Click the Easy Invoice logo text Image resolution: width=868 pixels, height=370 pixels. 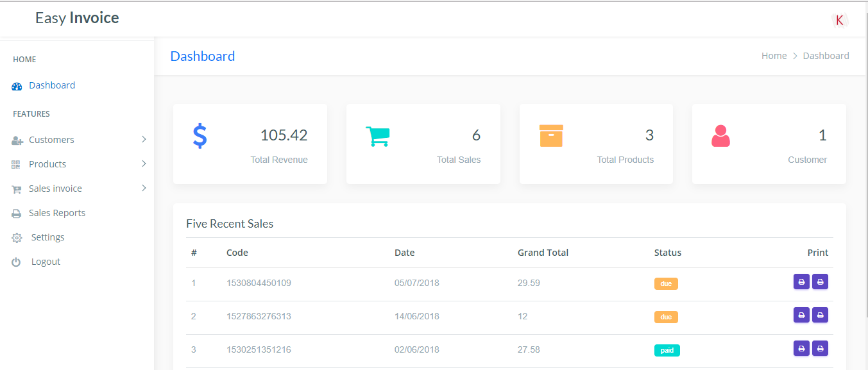(77, 18)
